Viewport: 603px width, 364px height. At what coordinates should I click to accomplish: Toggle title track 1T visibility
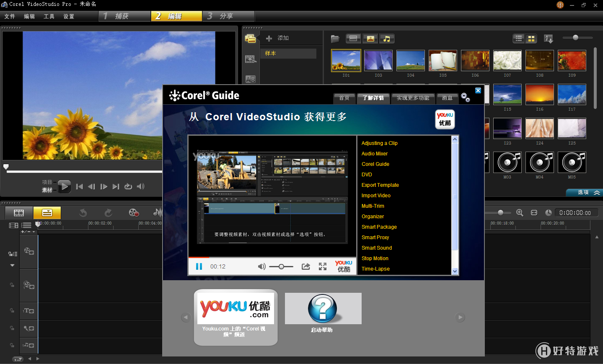pos(29,311)
